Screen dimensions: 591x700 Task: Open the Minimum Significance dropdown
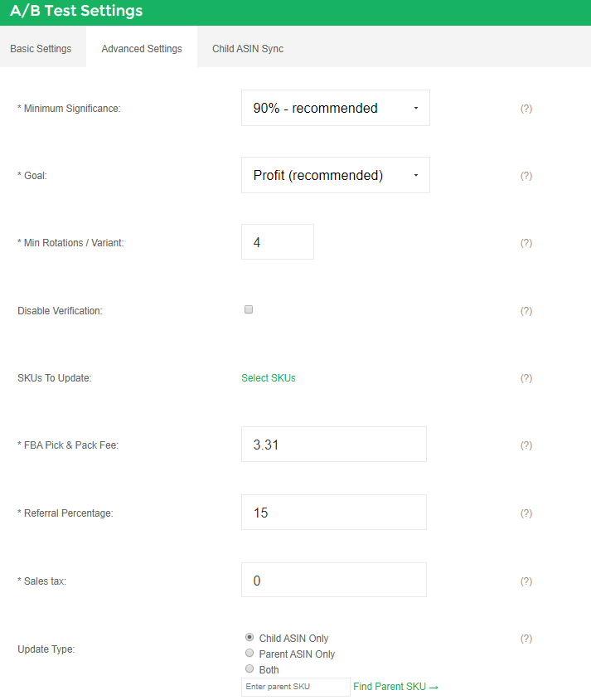point(336,108)
